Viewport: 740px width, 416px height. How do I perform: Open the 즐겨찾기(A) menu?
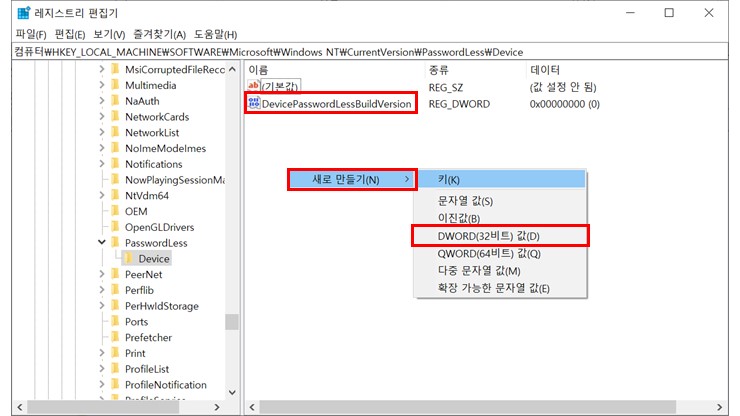coord(160,34)
